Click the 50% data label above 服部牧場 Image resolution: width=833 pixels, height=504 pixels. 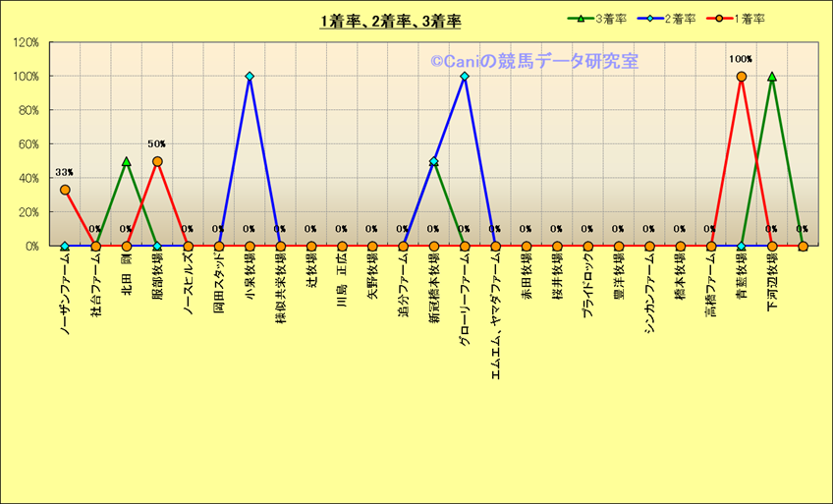click(157, 144)
